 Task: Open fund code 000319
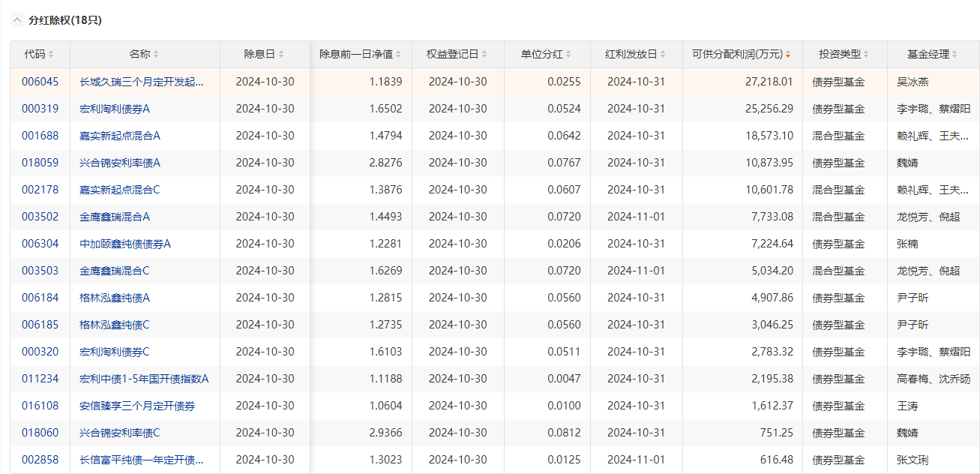pyautogui.click(x=40, y=109)
